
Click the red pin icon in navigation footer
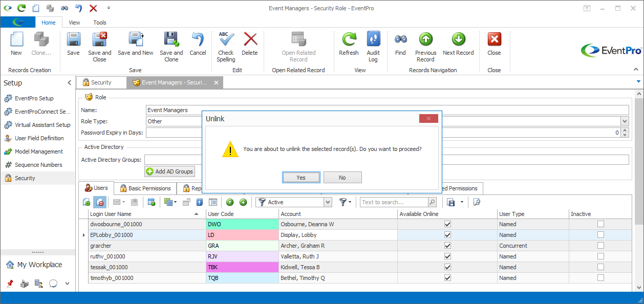tap(10, 284)
